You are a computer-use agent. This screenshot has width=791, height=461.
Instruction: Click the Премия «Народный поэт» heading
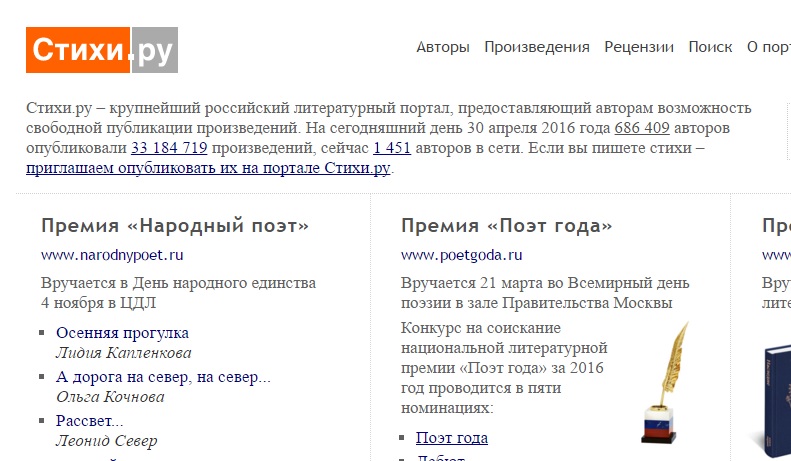click(175, 225)
